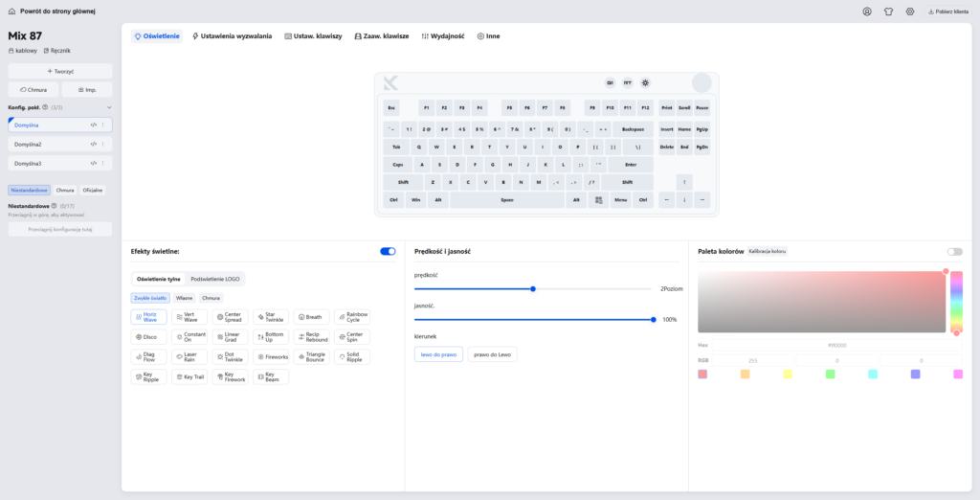Click the Backspace key on keyboard preview
Viewport: 980px width, 500px height.
pyautogui.click(x=633, y=129)
